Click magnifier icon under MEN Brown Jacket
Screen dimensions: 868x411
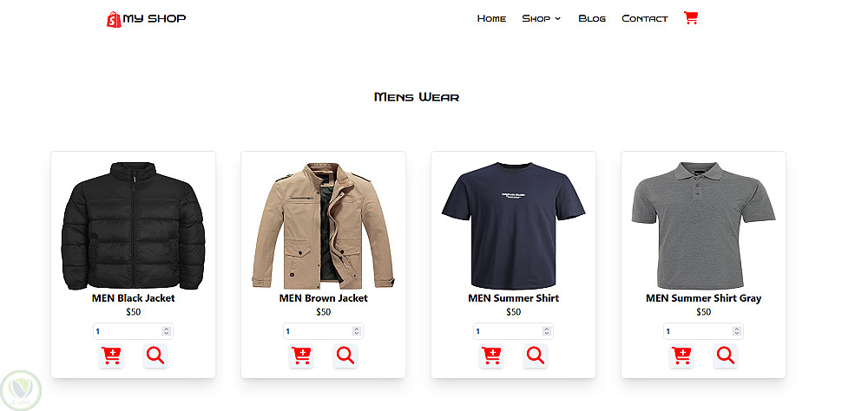click(x=345, y=356)
